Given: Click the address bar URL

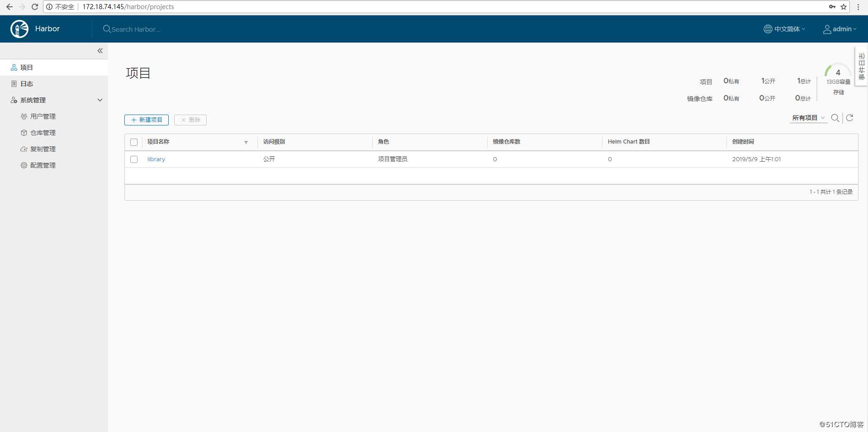Looking at the screenshot, I should [x=128, y=7].
